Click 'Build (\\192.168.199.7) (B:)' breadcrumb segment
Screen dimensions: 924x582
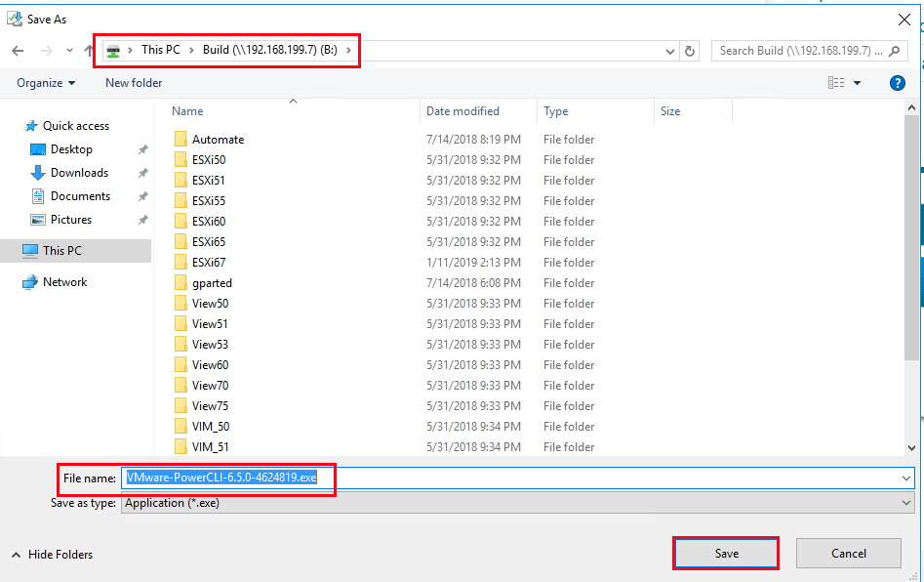click(270, 50)
